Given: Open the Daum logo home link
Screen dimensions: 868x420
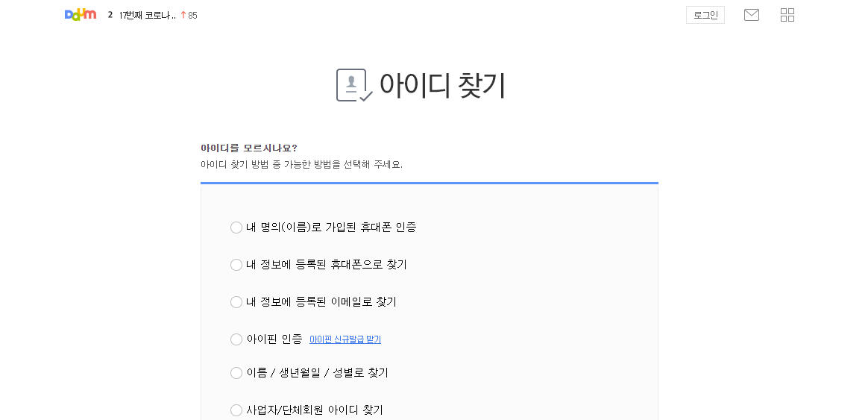Looking at the screenshot, I should click(x=81, y=15).
